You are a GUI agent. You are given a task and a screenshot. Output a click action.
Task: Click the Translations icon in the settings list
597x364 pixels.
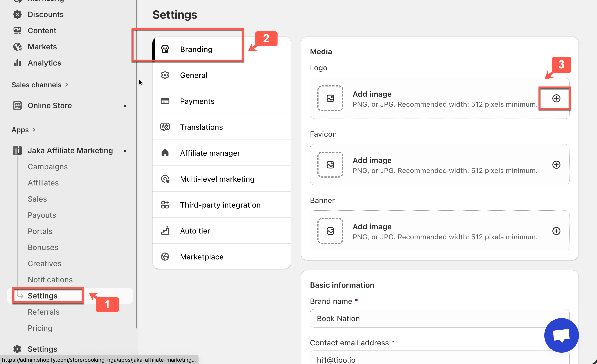click(x=165, y=127)
